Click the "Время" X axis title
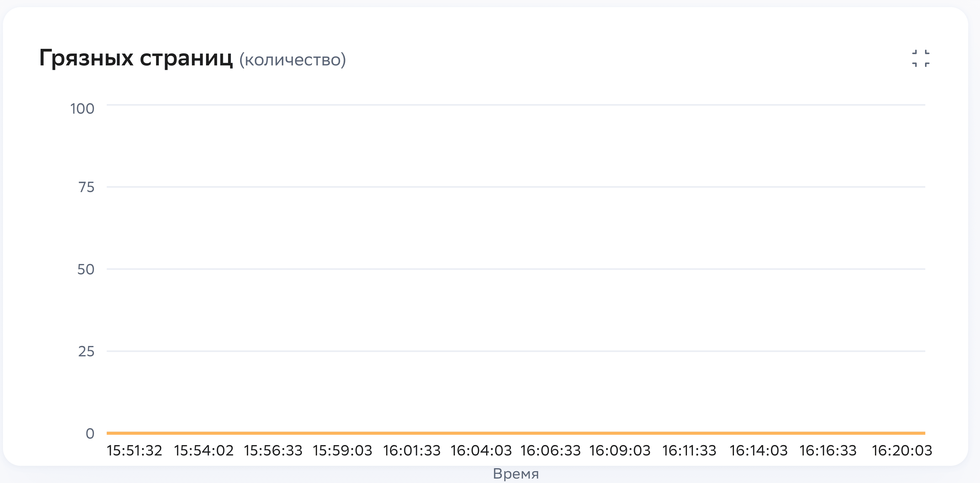Image resolution: width=980 pixels, height=483 pixels. pos(515,474)
